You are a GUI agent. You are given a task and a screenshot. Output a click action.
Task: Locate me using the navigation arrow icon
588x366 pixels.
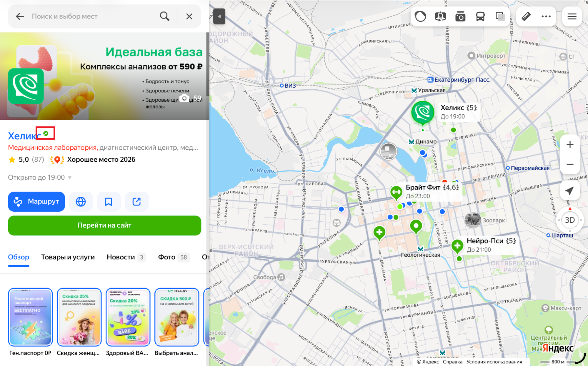point(570,191)
